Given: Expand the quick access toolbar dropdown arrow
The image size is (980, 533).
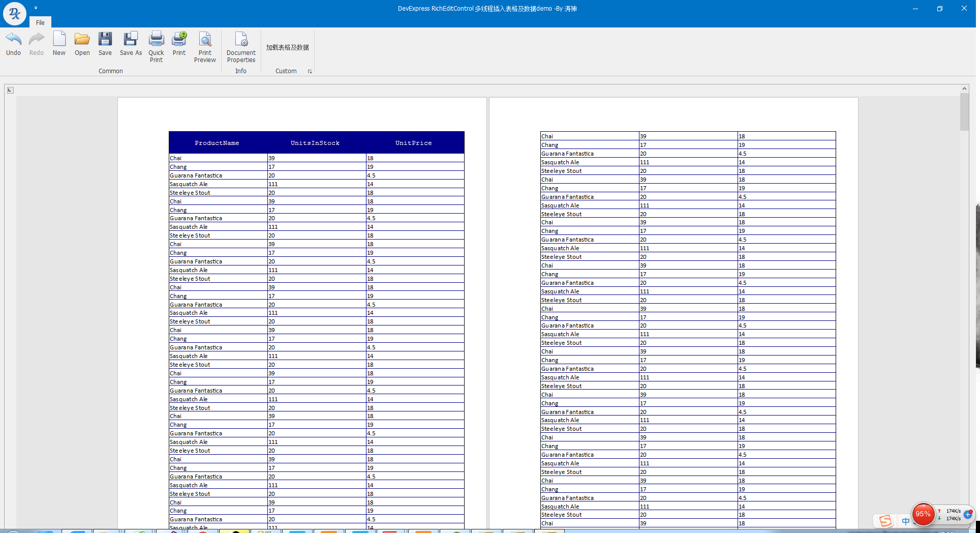Looking at the screenshot, I should [36, 8].
